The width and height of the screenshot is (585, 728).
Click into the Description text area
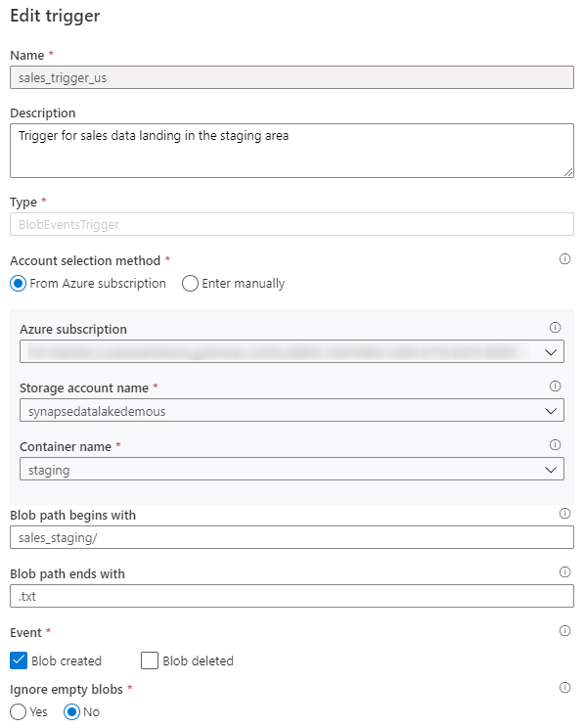pos(292,151)
